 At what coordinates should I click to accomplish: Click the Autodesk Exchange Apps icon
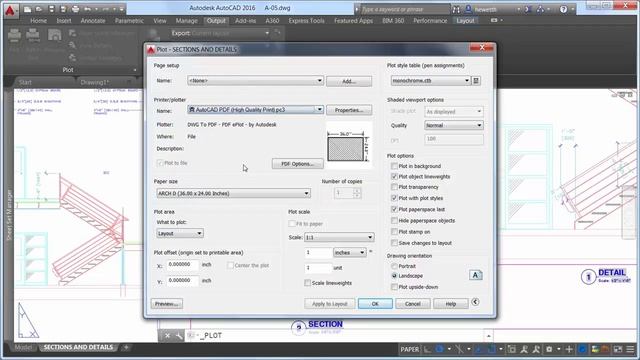point(528,9)
